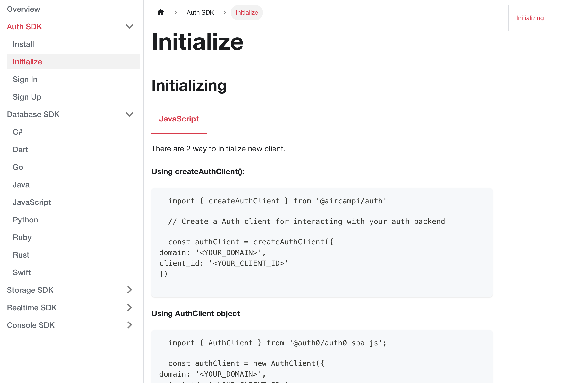Click the Initialize breadcrumb pill
This screenshot has height=383, width=588.
click(x=247, y=13)
